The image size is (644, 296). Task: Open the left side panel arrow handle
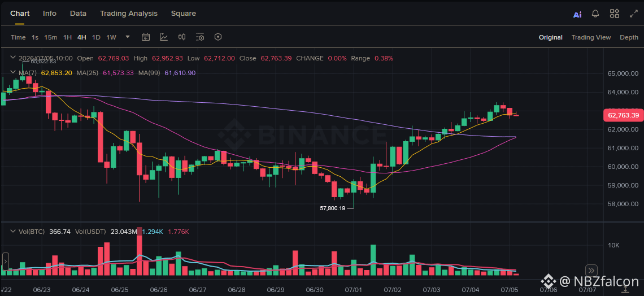(x=5, y=260)
